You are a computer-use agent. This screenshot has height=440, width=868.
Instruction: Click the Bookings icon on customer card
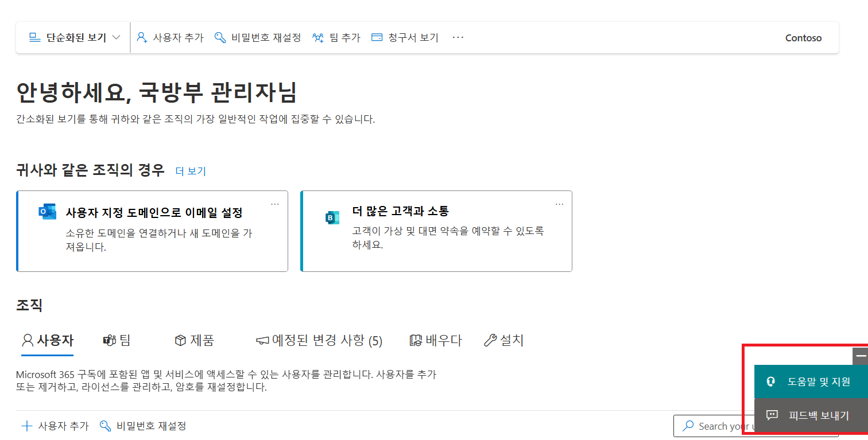pyautogui.click(x=332, y=217)
